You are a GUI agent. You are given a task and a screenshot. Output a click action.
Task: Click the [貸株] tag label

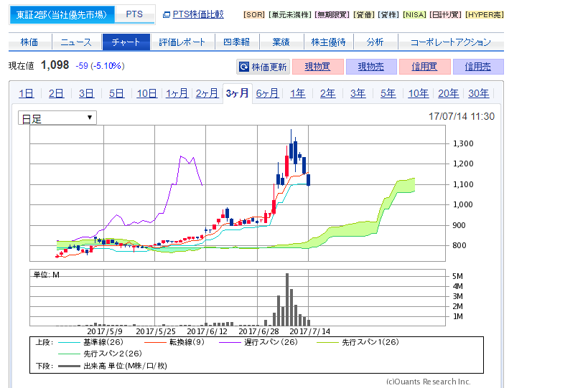388,14
